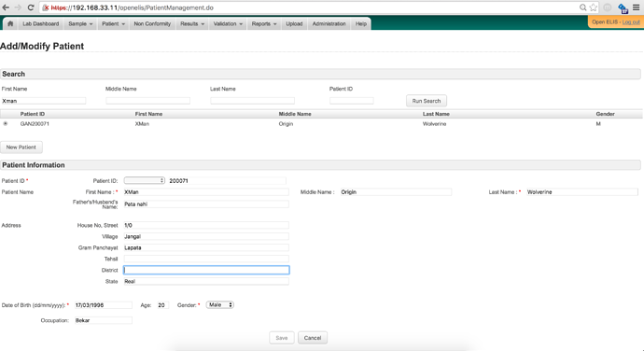Focus the search Middle Name field
The height and width of the screenshot is (351, 644).
[147, 101]
